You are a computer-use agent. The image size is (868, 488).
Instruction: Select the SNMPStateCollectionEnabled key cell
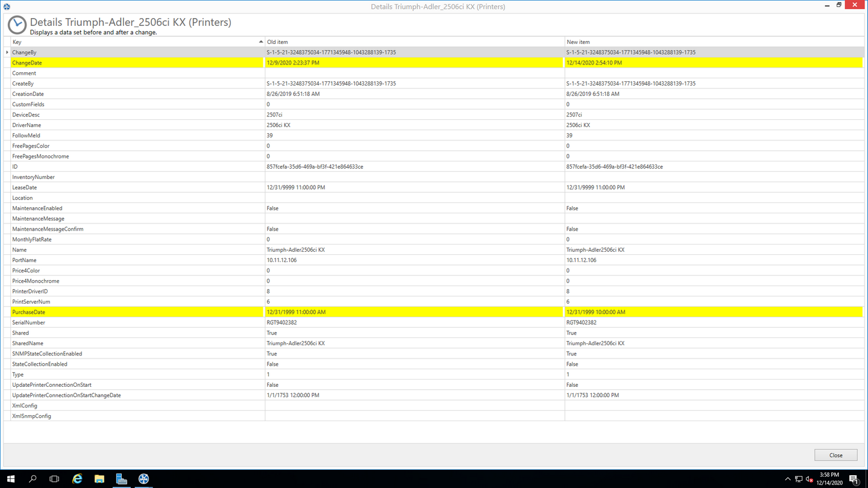[137, 354]
